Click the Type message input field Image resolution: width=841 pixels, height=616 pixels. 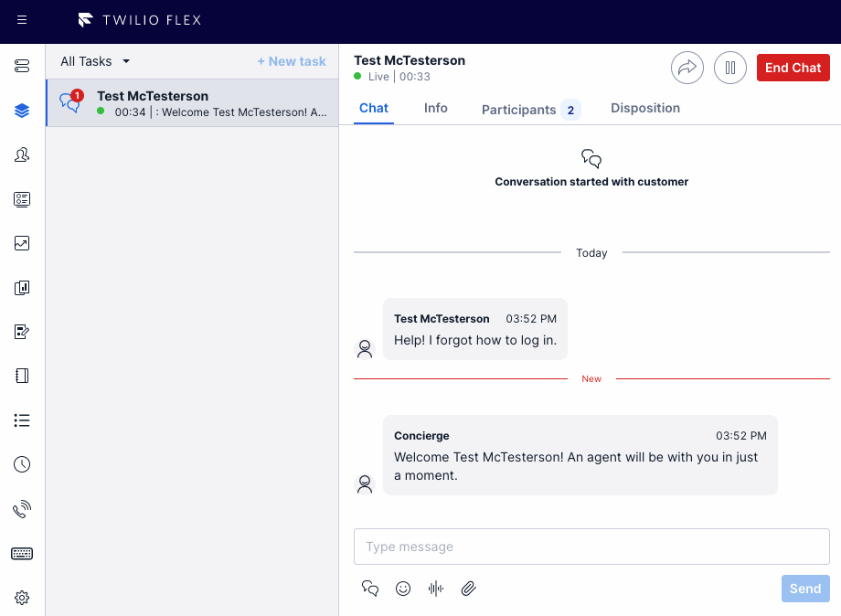pyautogui.click(x=591, y=547)
